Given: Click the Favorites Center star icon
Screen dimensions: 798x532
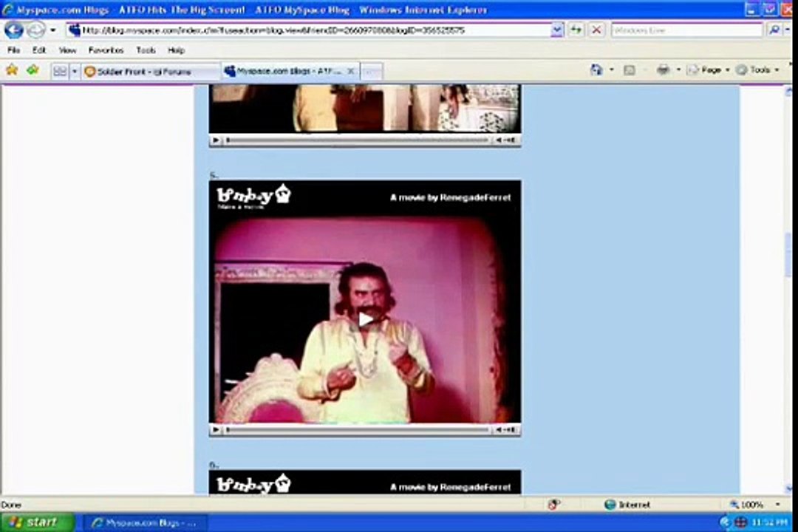Looking at the screenshot, I should 12,70.
